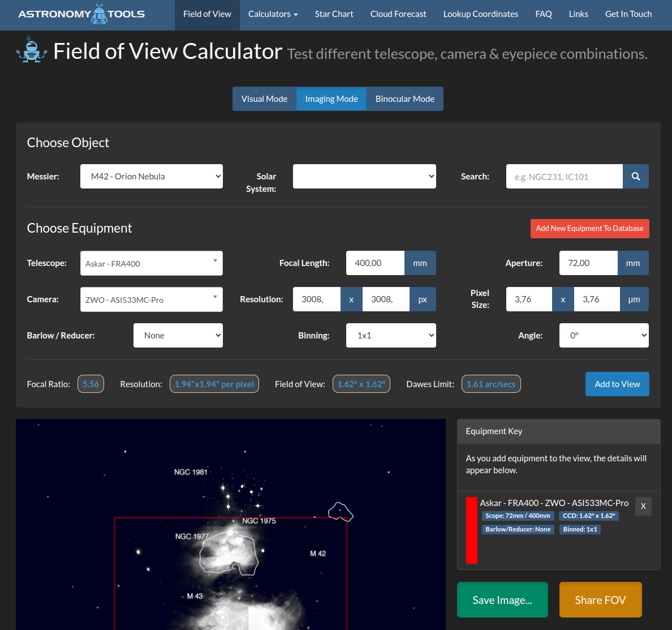Screen dimensions: 672x630
Task: Click the NGC 1977 label on sky map
Action: pos(192,537)
